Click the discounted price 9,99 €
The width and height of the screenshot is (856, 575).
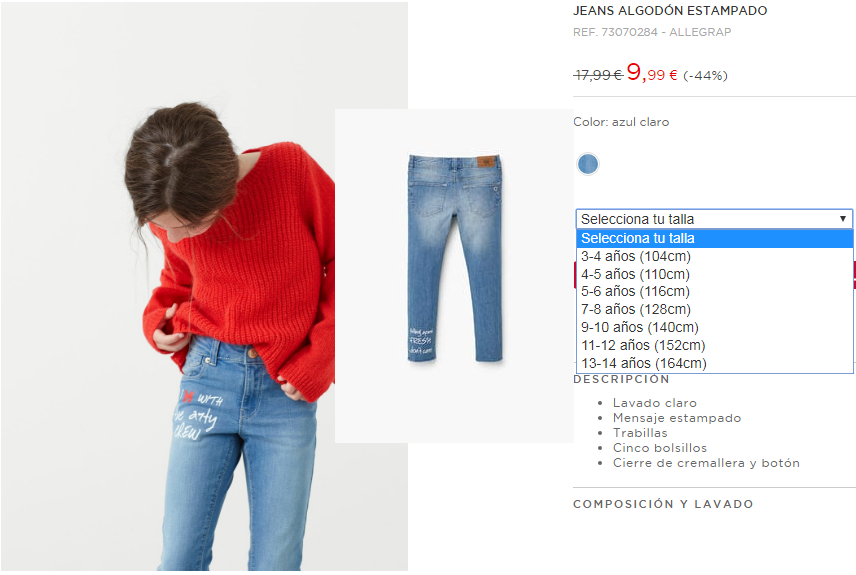[652, 73]
